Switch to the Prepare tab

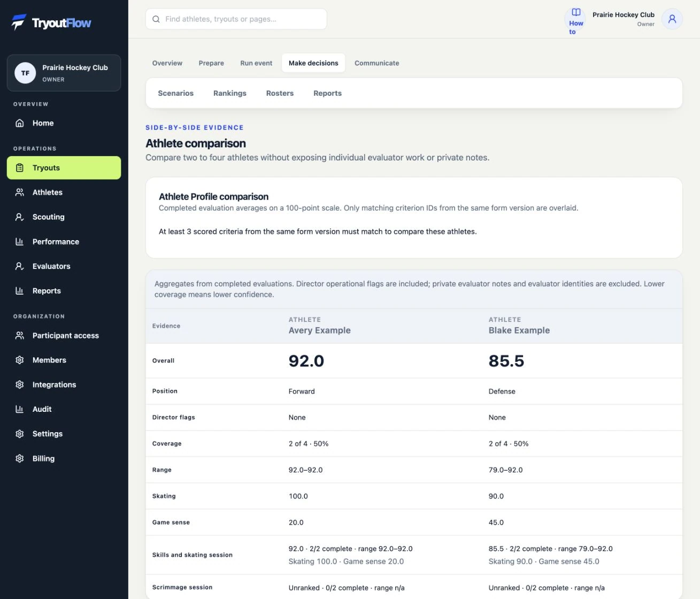pos(211,63)
